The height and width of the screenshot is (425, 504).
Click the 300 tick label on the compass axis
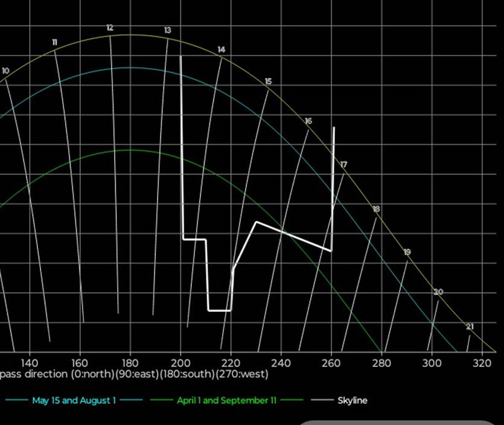(431, 363)
